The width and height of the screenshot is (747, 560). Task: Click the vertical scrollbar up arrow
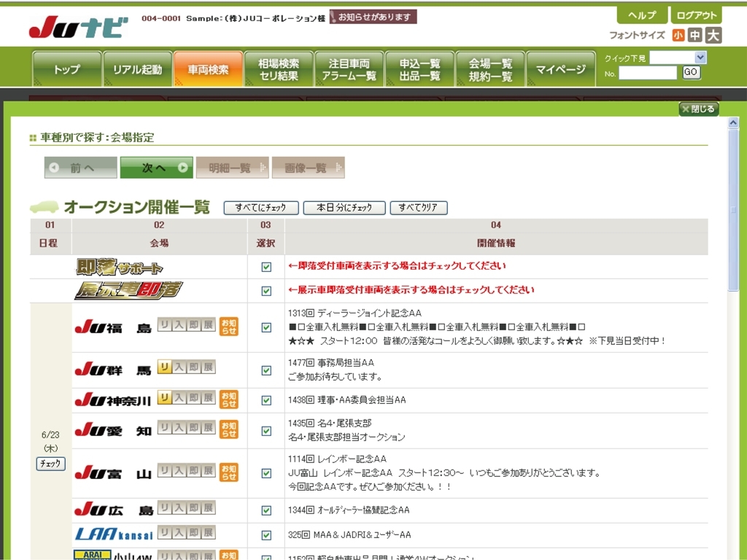[733, 122]
